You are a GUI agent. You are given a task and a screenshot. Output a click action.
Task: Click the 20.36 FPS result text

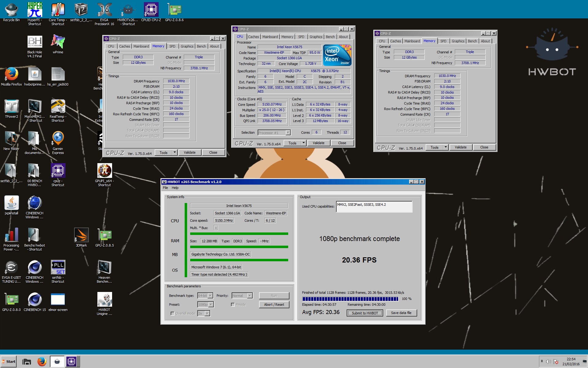coord(359,260)
